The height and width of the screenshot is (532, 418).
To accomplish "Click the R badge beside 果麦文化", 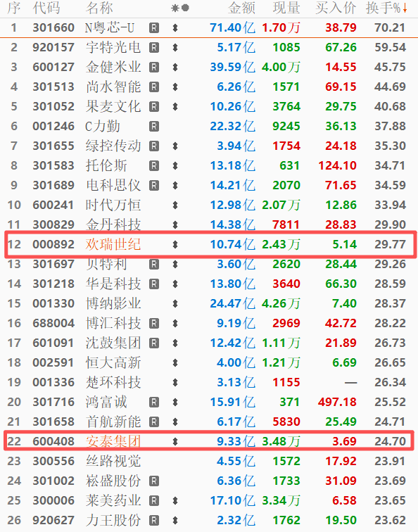I will pos(154,106).
